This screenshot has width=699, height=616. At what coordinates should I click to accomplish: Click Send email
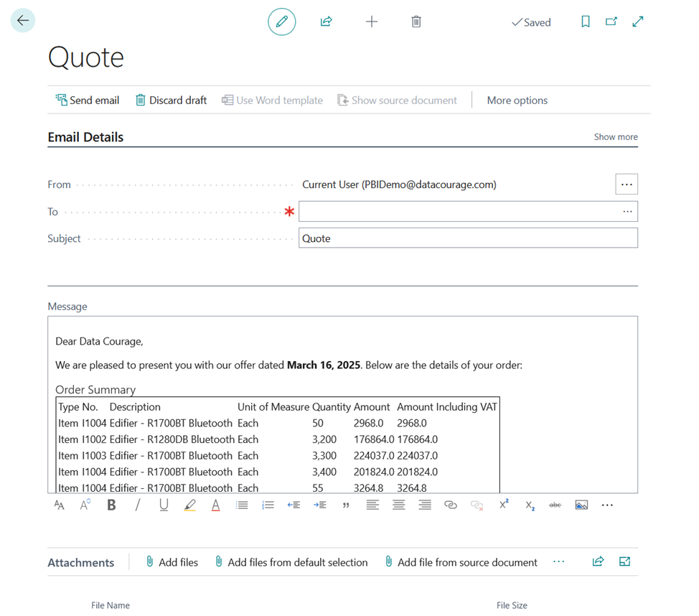[x=88, y=101]
